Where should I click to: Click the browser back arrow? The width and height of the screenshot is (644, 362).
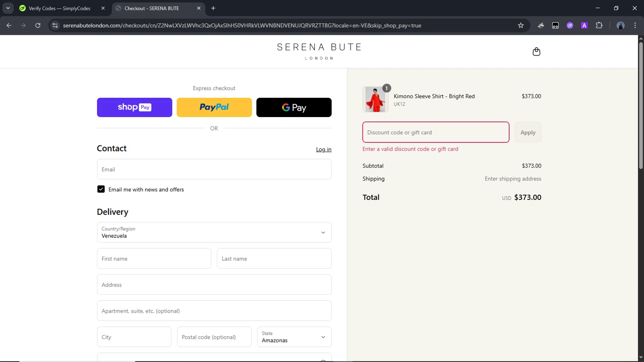pos(9,25)
